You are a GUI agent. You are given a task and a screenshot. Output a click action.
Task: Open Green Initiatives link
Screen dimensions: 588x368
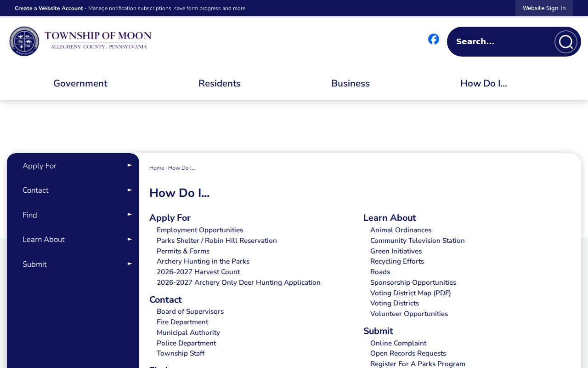tap(396, 251)
